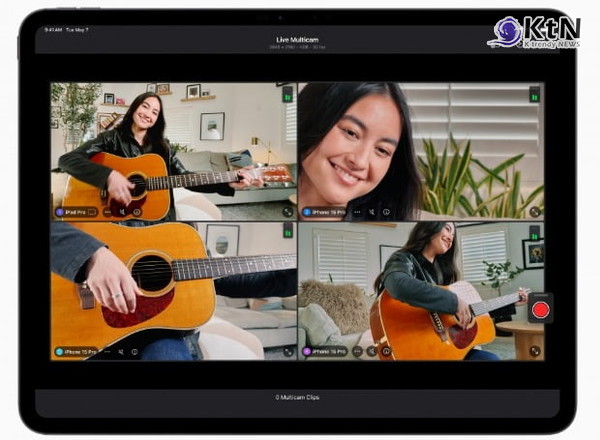Mute audio on the bottom-left guitar close-up

[x=122, y=351]
